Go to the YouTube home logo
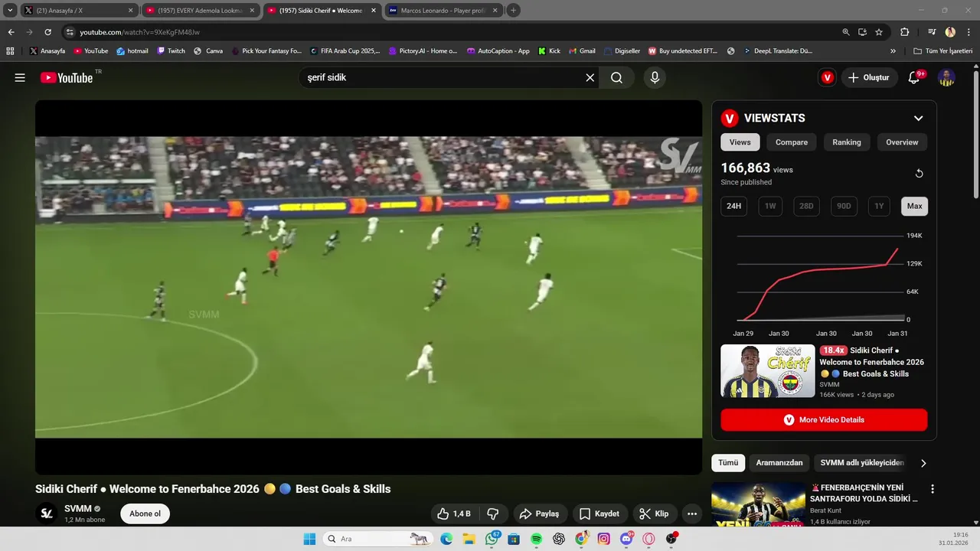The height and width of the screenshot is (551, 980). (x=66, y=77)
